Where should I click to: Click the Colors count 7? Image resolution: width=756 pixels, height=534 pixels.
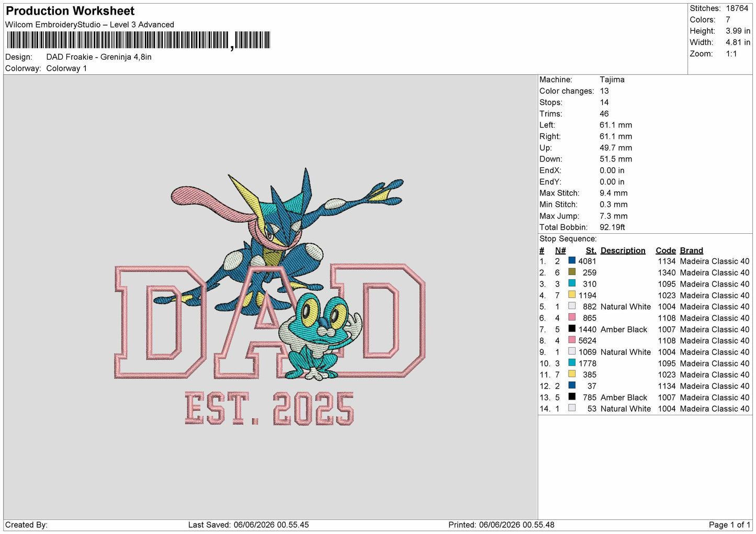coord(728,20)
